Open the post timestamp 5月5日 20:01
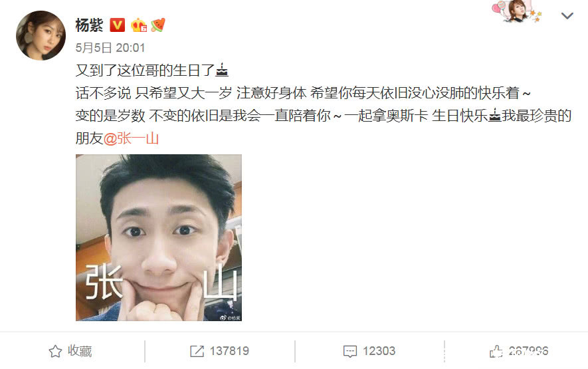 pyautogui.click(x=110, y=48)
